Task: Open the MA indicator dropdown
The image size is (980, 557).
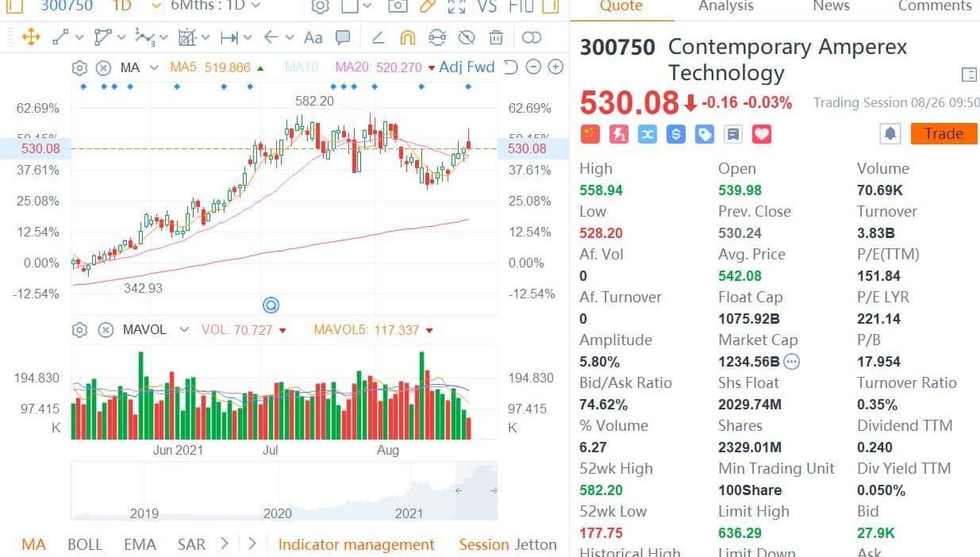Action: (x=154, y=67)
